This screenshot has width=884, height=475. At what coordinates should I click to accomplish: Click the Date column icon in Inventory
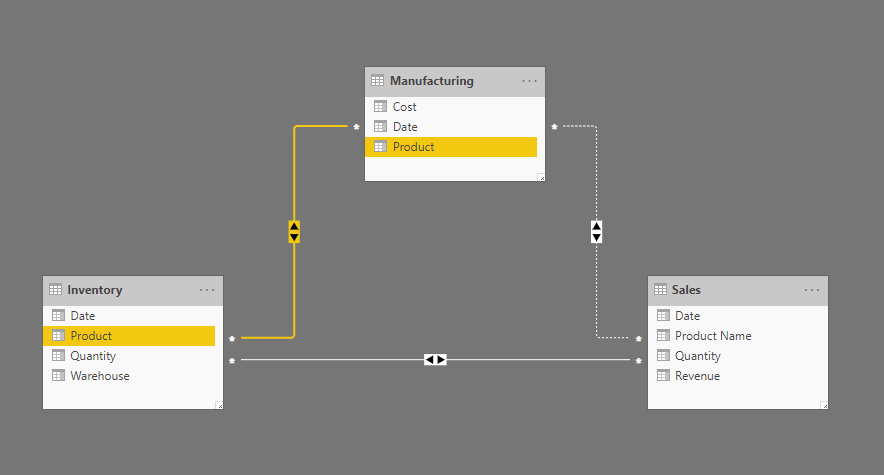coord(57,316)
